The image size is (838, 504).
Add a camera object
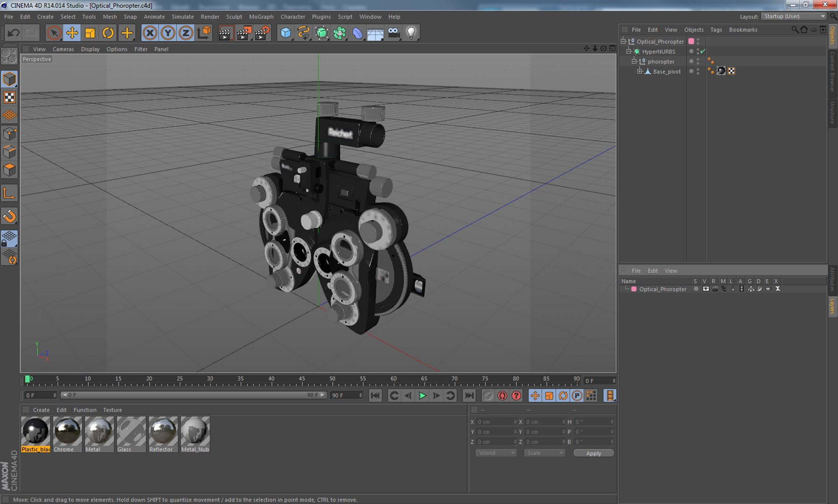click(394, 33)
